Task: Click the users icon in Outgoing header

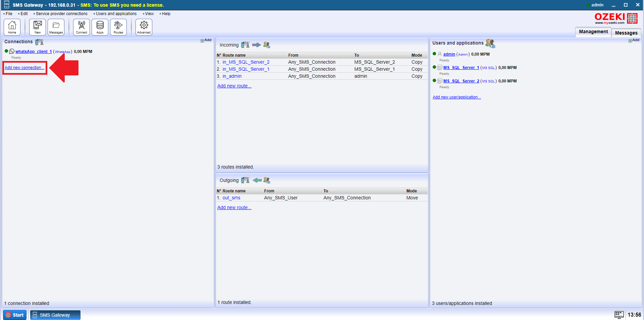Action: point(267,180)
